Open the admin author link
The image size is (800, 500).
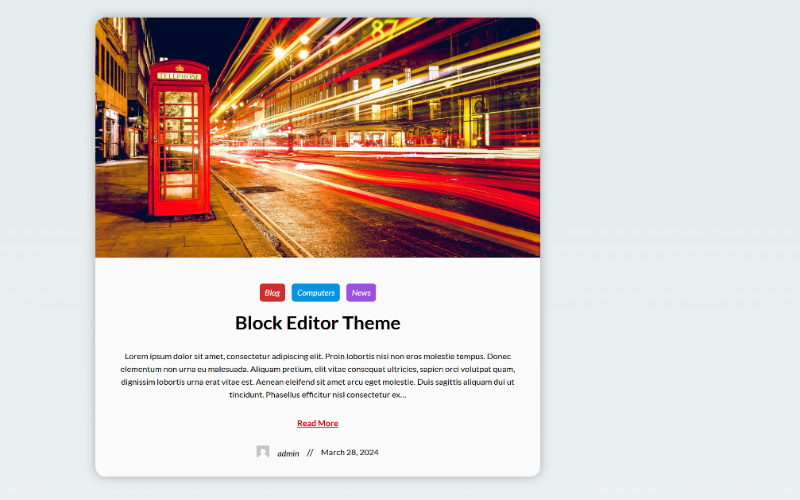click(288, 453)
